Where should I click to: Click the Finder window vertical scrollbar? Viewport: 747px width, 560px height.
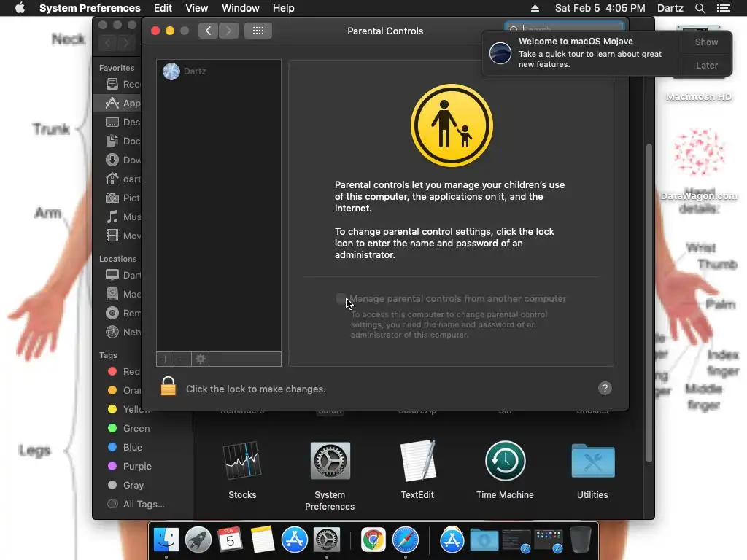coord(649,303)
